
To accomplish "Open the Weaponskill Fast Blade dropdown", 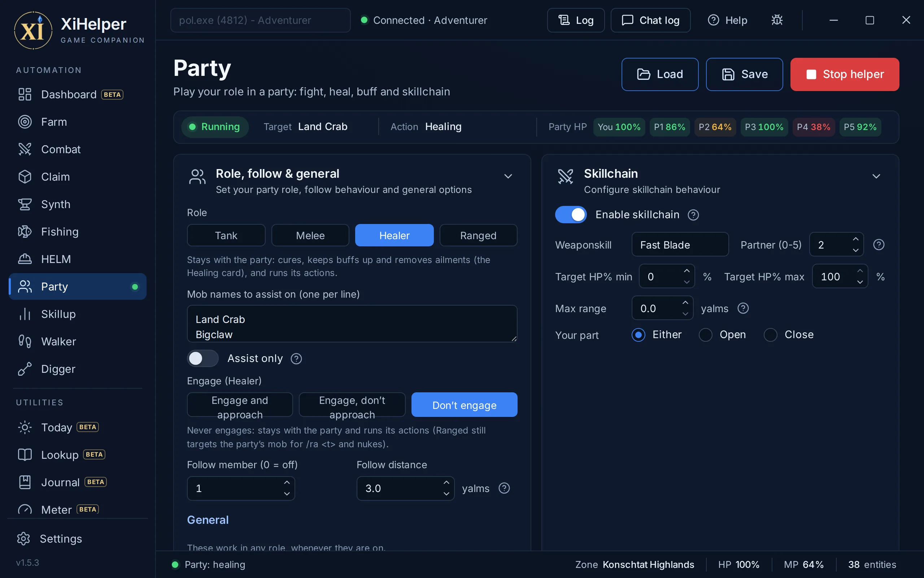I will (x=680, y=245).
